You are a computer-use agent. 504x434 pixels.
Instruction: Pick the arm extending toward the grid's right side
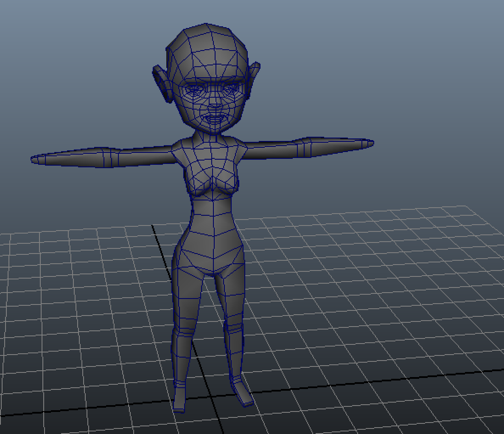(x=308, y=148)
